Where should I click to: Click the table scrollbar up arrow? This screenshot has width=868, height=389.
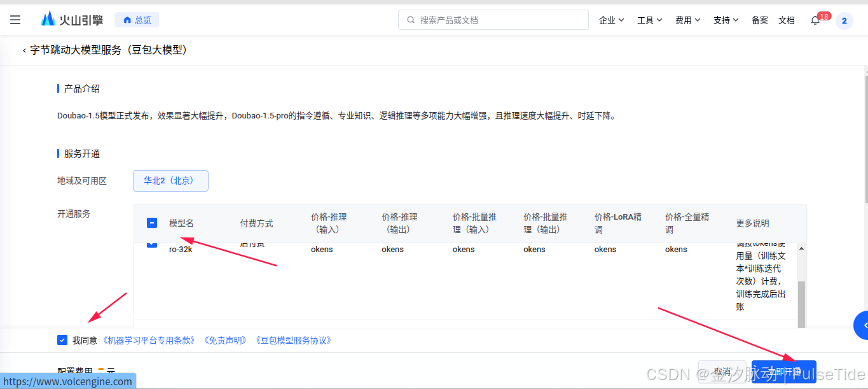point(801,248)
